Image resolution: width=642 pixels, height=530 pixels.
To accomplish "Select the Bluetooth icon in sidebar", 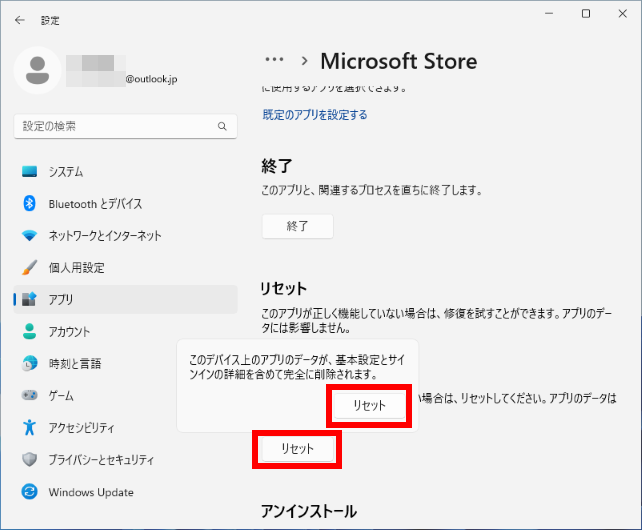I will coord(29,203).
